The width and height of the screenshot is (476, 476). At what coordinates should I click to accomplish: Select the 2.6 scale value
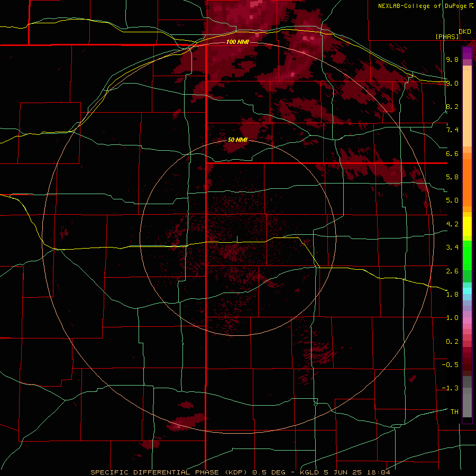click(x=452, y=271)
